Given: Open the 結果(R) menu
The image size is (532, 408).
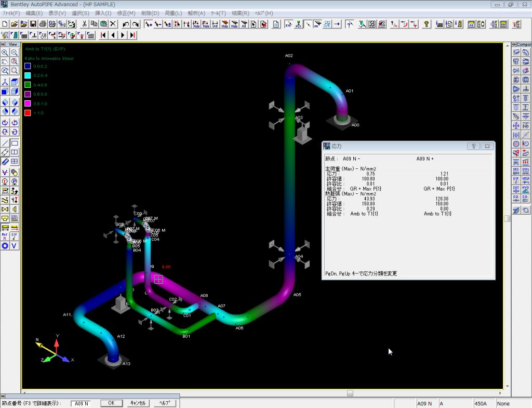Looking at the screenshot, I should pos(240,13).
